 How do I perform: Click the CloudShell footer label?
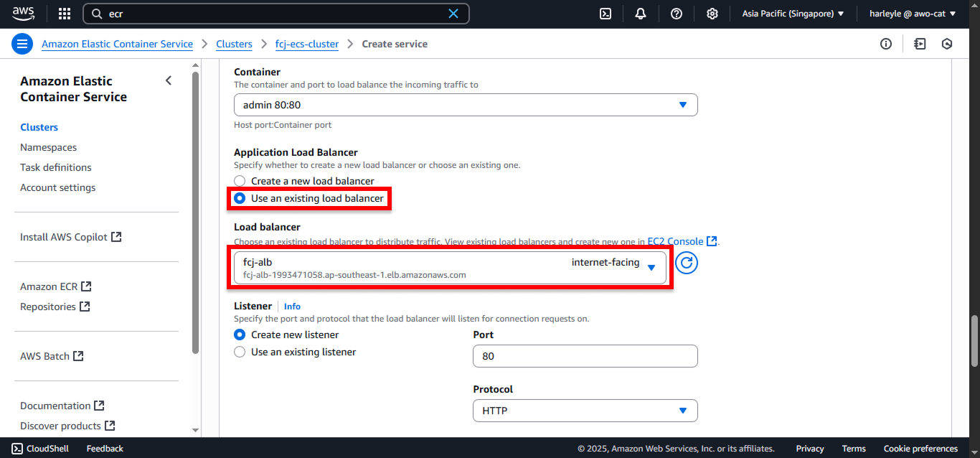(47, 448)
